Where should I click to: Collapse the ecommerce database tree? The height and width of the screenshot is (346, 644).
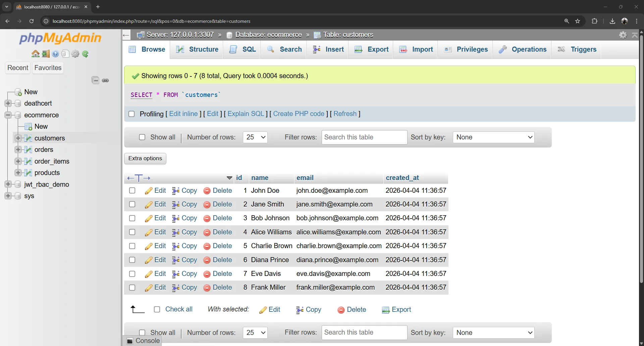(7, 115)
